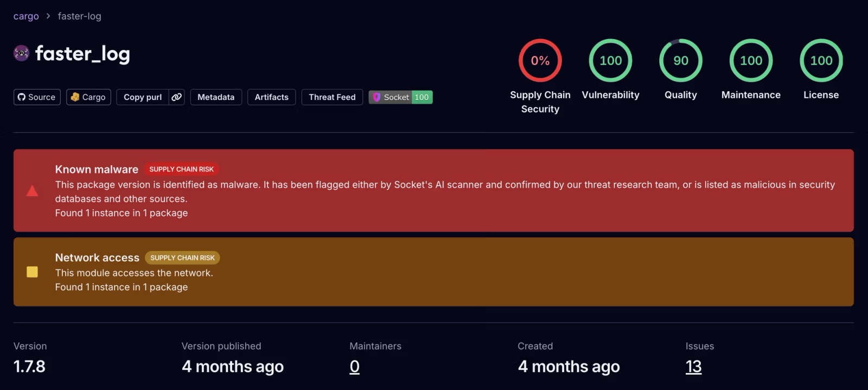Screen dimensions: 868x390
Task: Open the Source GitHub button
Action: (x=37, y=97)
